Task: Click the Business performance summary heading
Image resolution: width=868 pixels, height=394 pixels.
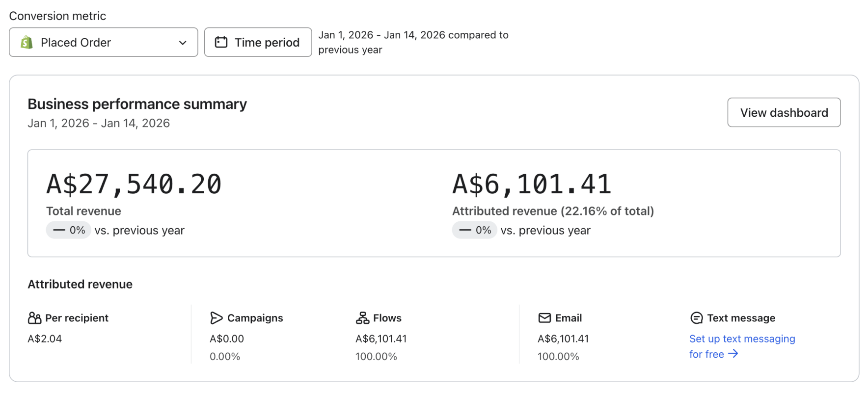Action: [x=137, y=104]
